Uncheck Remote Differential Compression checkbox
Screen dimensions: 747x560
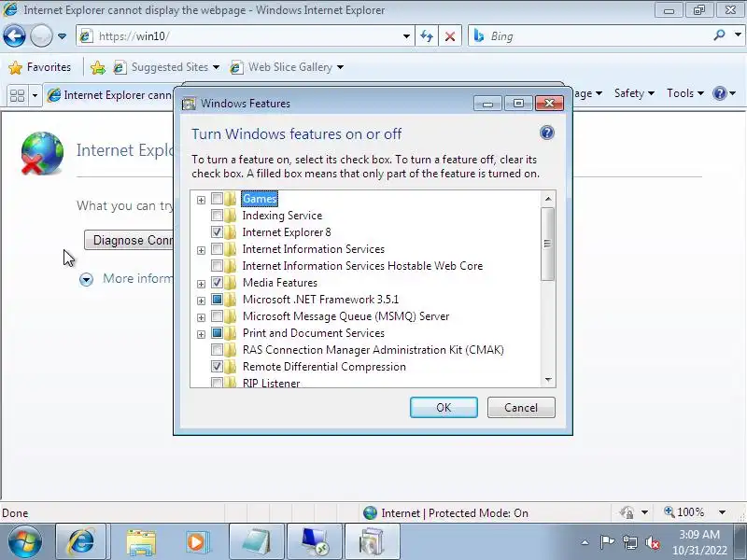217,367
